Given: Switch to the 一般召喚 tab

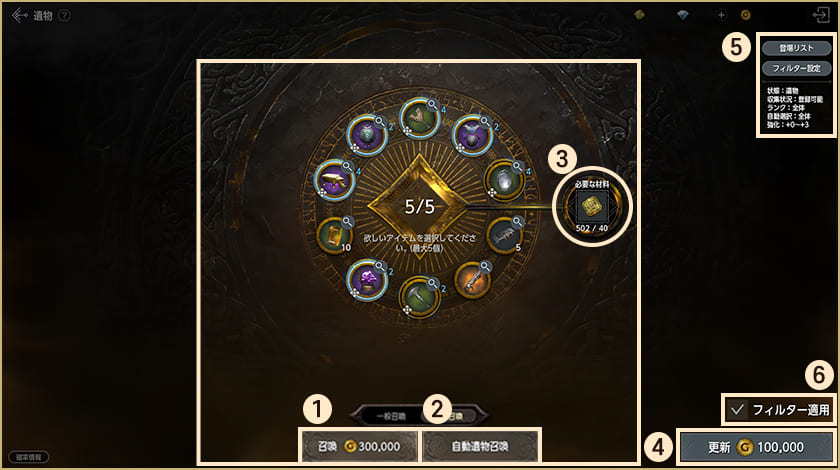Looking at the screenshot, I should point(391,416).
